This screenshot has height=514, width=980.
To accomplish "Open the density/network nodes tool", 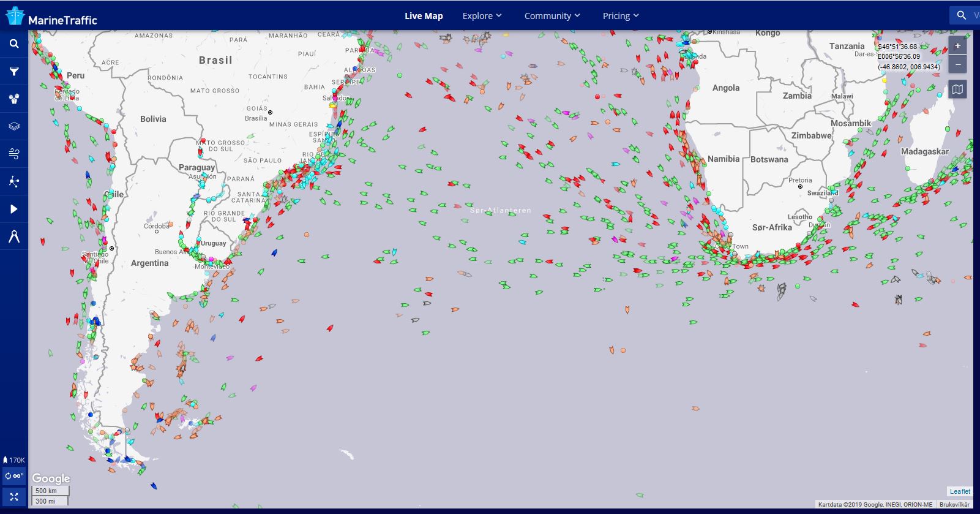I will tap(14, 181).
